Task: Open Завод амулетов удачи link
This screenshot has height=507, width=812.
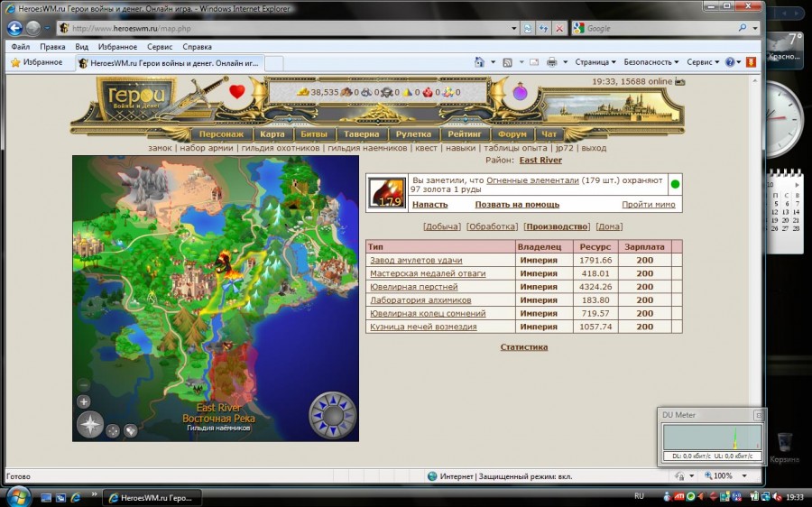Action: tap(416, 260)
